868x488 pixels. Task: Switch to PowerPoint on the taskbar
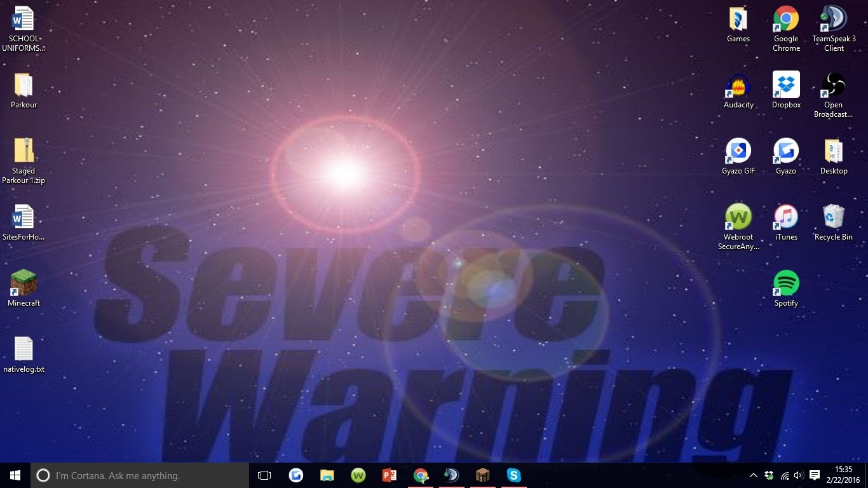pyautogui.click(x=389, y=475)
